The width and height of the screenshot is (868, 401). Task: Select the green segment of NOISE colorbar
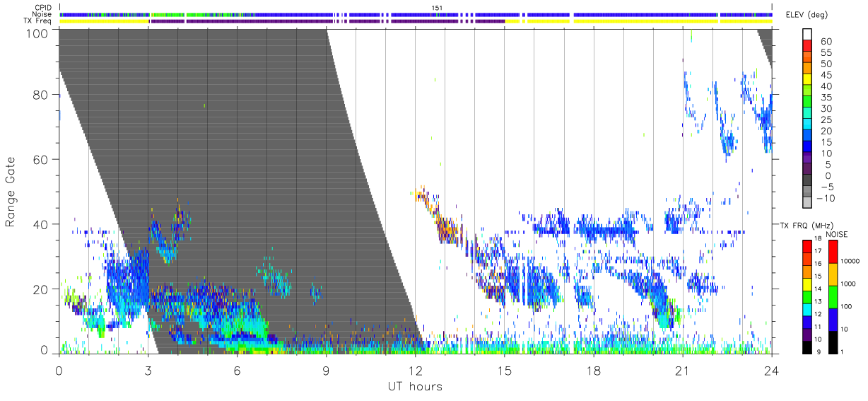pos(833,297)
